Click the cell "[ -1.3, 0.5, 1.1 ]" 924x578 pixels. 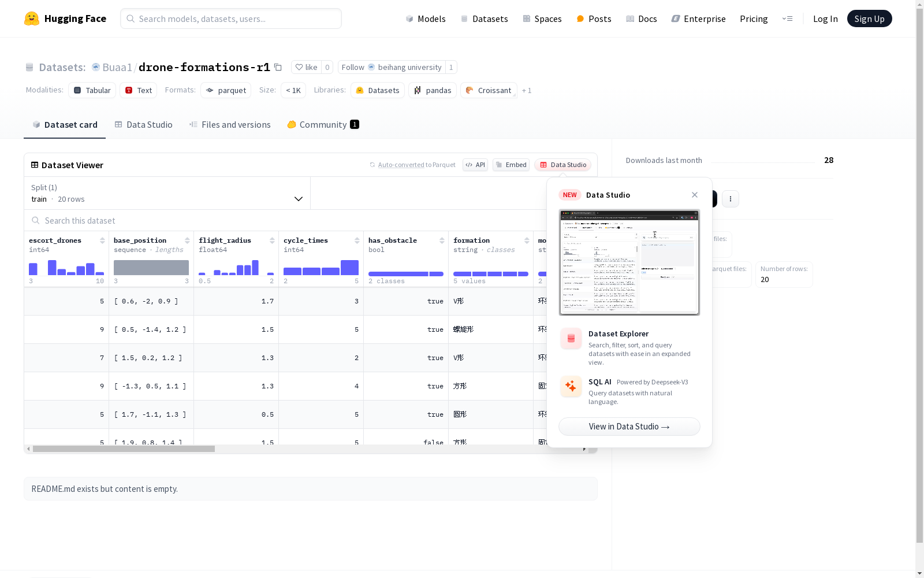click(x=150, y=386)
